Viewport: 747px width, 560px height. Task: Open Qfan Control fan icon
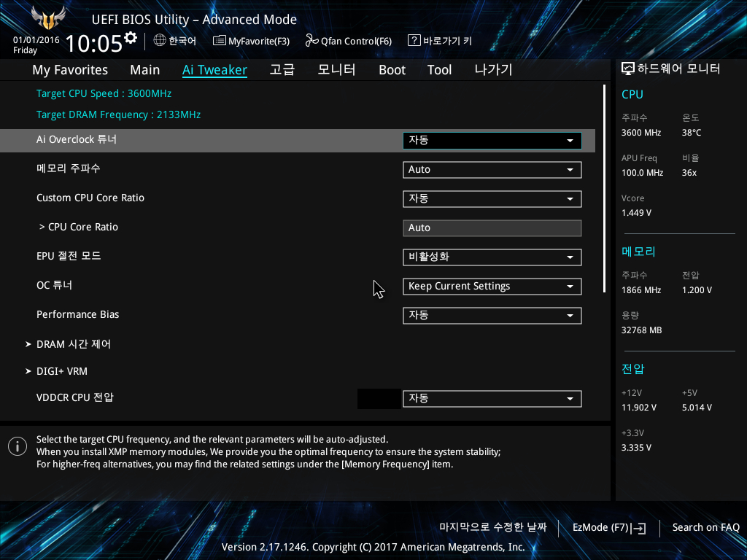pyautogui.click(x=311, y=41)
